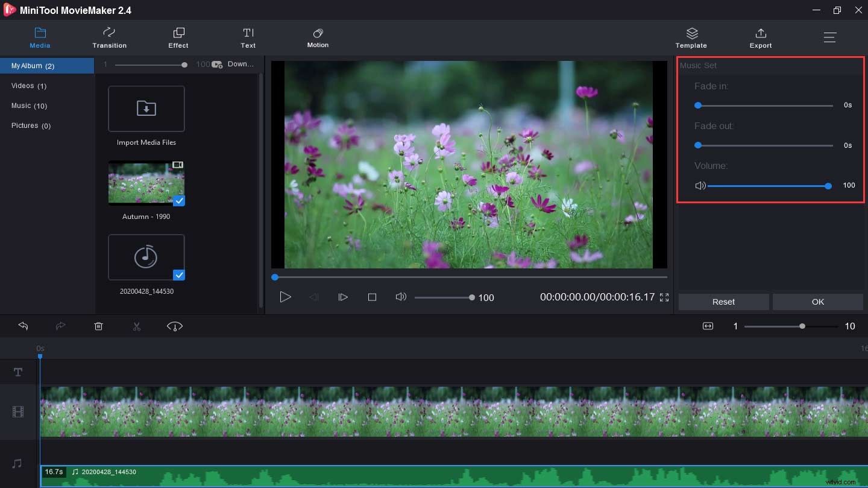The height and width of the screenshot is (488, 868).
Task: Open the Export icon
Action: click(x=761, y=37)
